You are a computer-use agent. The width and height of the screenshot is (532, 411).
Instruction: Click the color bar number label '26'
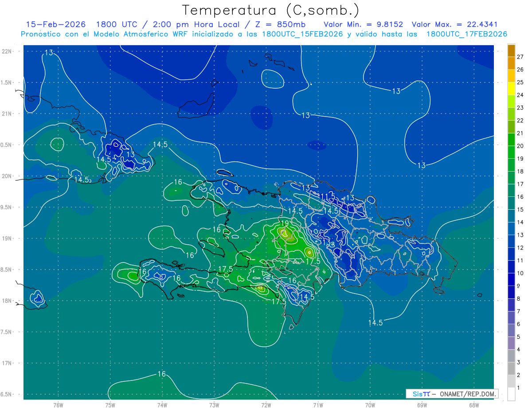coord(520,70)
